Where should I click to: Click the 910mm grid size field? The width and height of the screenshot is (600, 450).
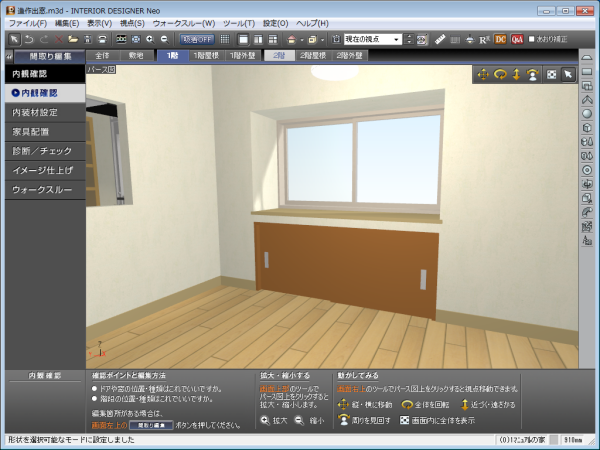pos(575,440)
